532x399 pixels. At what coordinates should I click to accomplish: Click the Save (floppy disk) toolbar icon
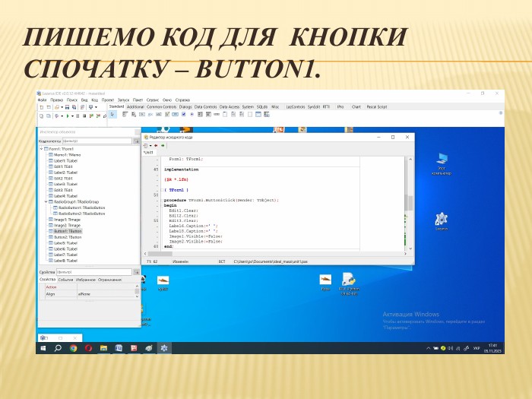(x=67, y=107)
